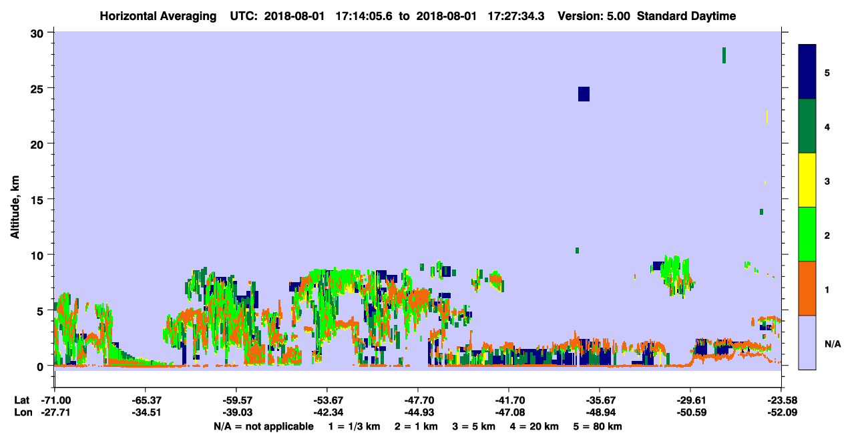The width and height of the screenshot is (868, 445).
Task: Click latitude value -41.70
Action: (509, 400)
